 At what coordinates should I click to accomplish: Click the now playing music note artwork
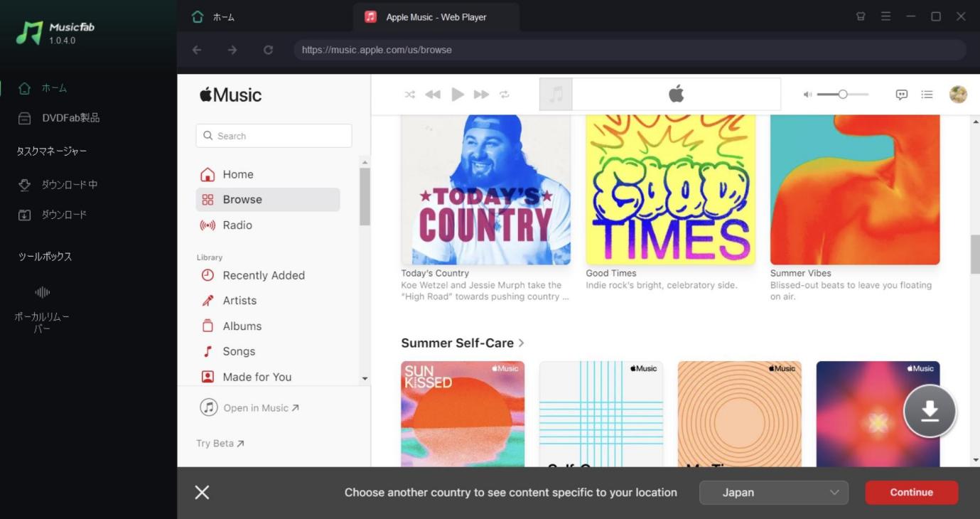pos(556,95)
